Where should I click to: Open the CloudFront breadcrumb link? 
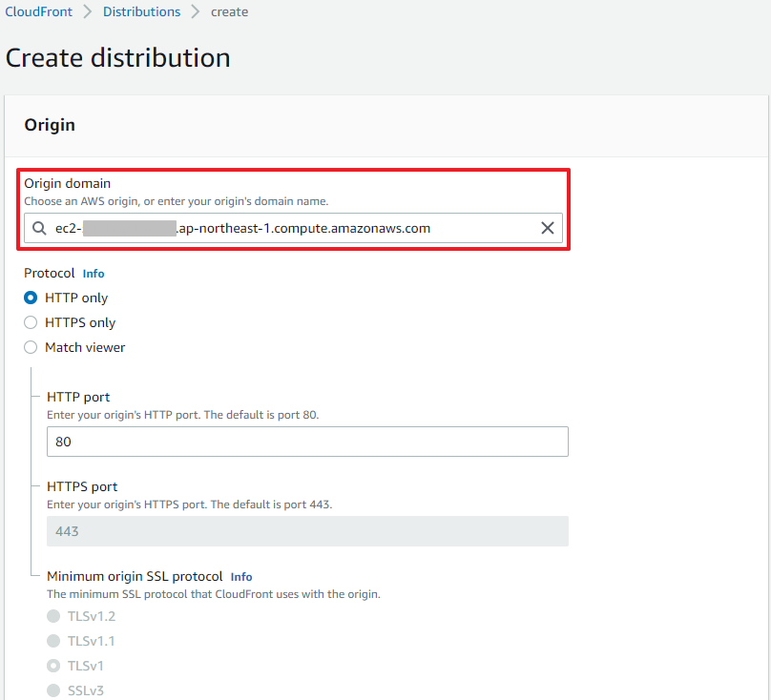38,11
